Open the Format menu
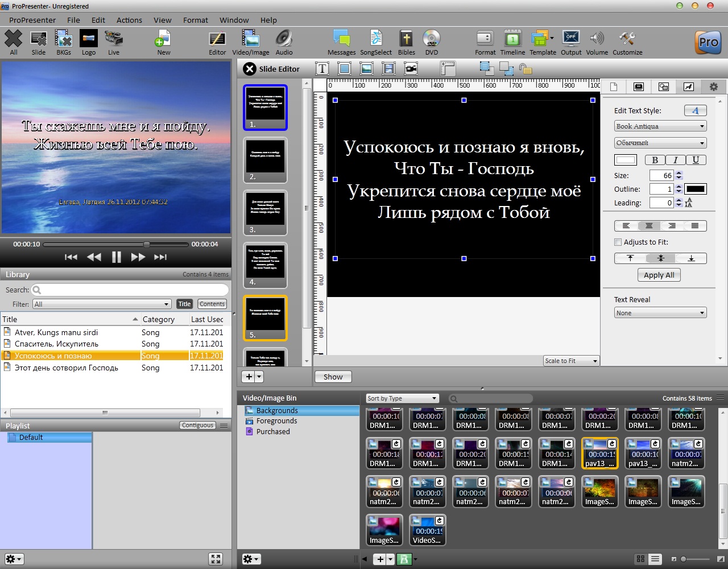Image resolution: width=728 pixels, height=569 pixels. (196, 20)
